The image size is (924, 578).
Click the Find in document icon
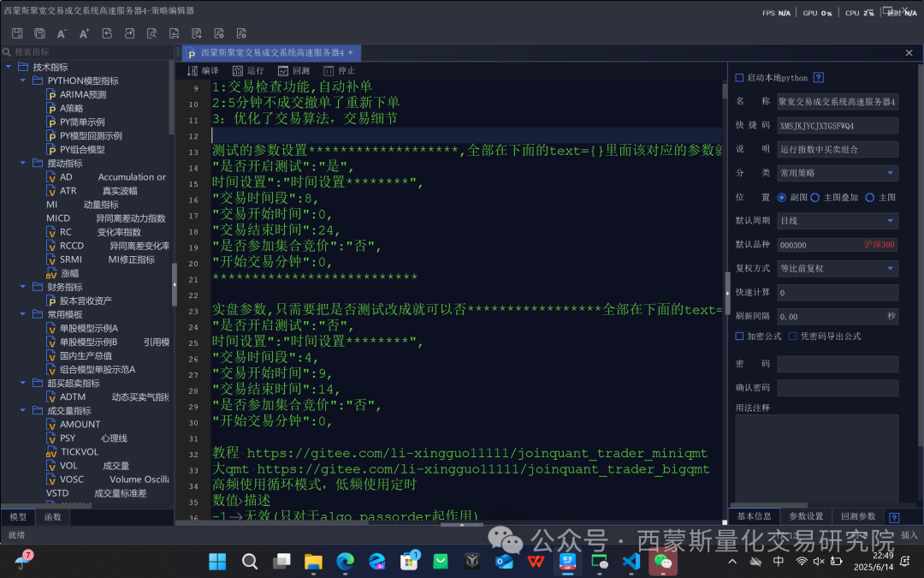tap(151, 33)
